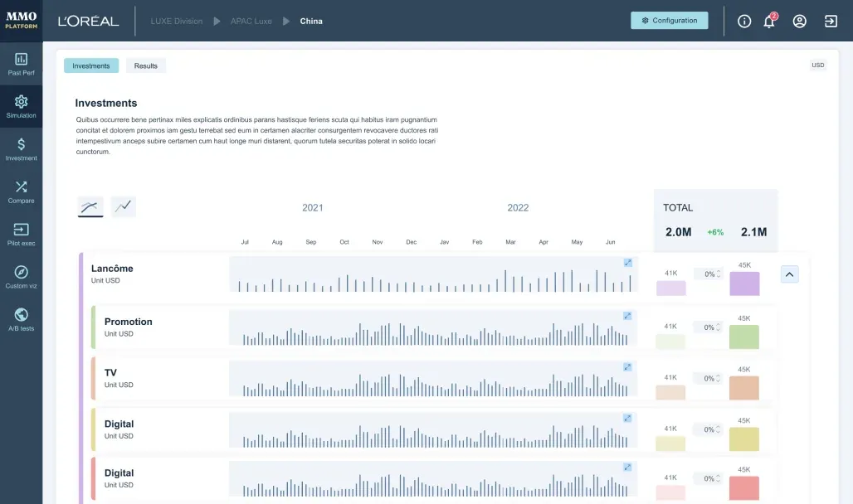The height and width of the screenshot is (504, 853).
Task: Enlarge the Promotion chart with expand icon
Action: tap(627, 316)
